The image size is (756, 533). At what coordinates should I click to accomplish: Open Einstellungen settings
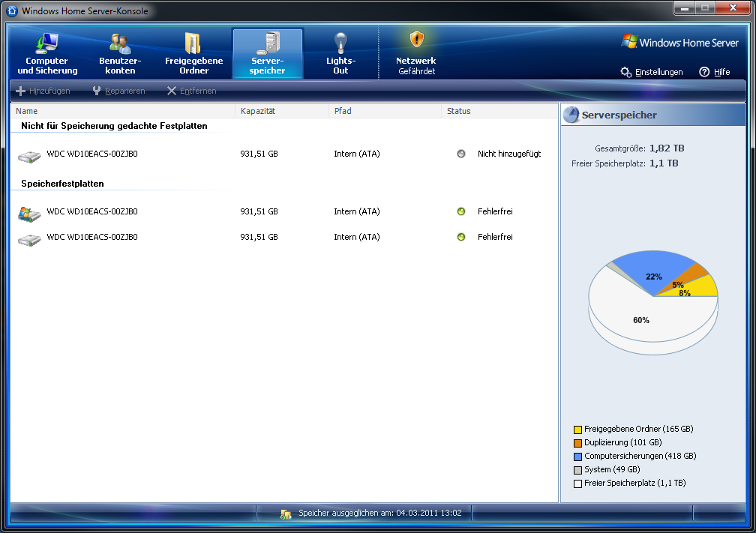[658, 72]
